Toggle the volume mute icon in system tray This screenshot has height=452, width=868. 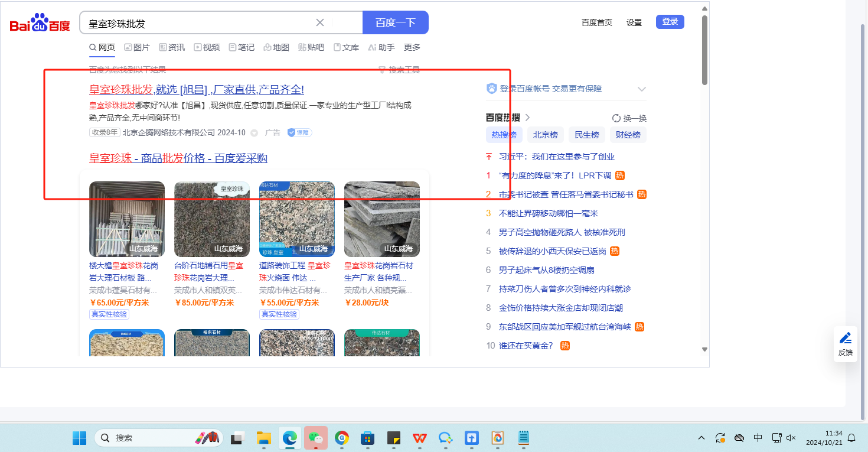791,438
